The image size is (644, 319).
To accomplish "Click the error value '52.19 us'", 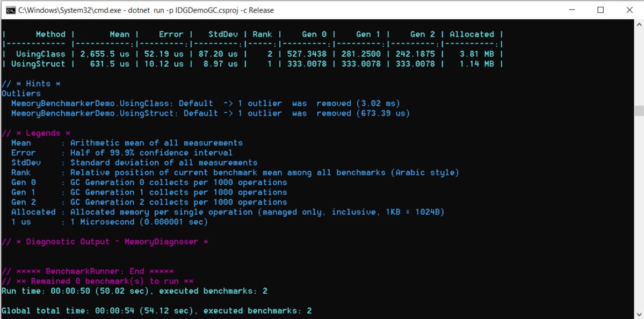I will pos(164,54).
